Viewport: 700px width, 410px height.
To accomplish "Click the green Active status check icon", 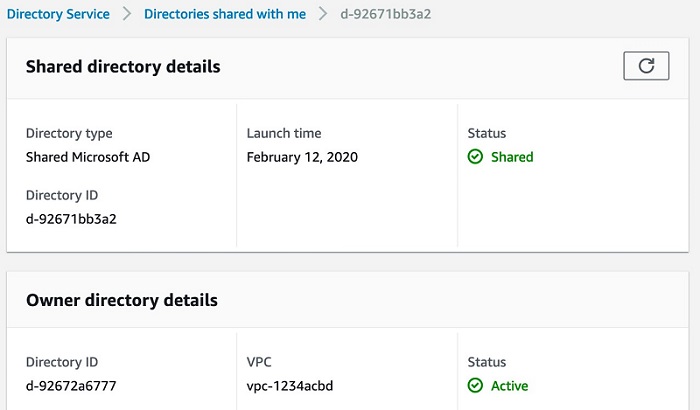I will 475,385.
